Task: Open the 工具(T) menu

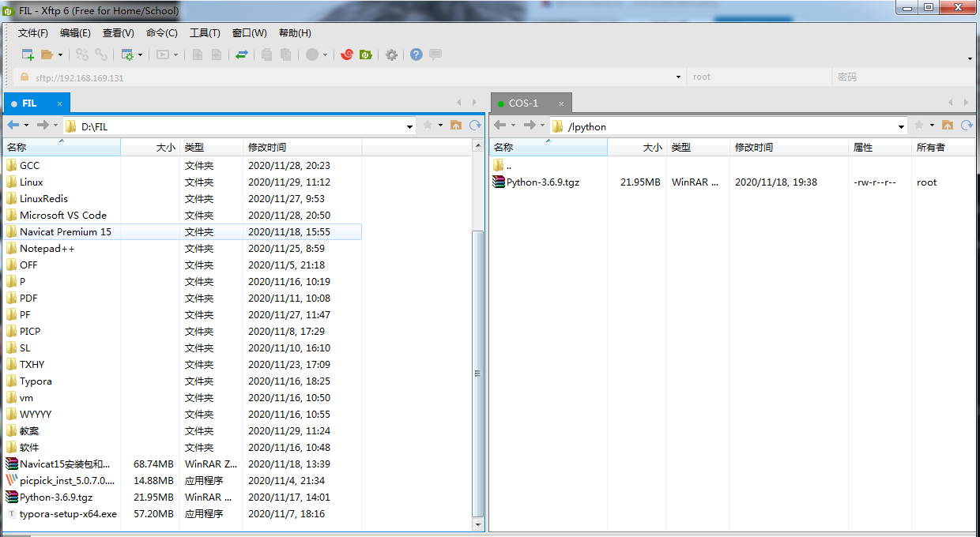Action: coord(205,33)
